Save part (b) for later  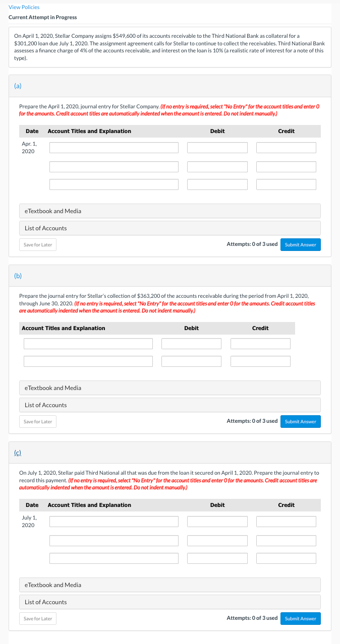[37, 421]
